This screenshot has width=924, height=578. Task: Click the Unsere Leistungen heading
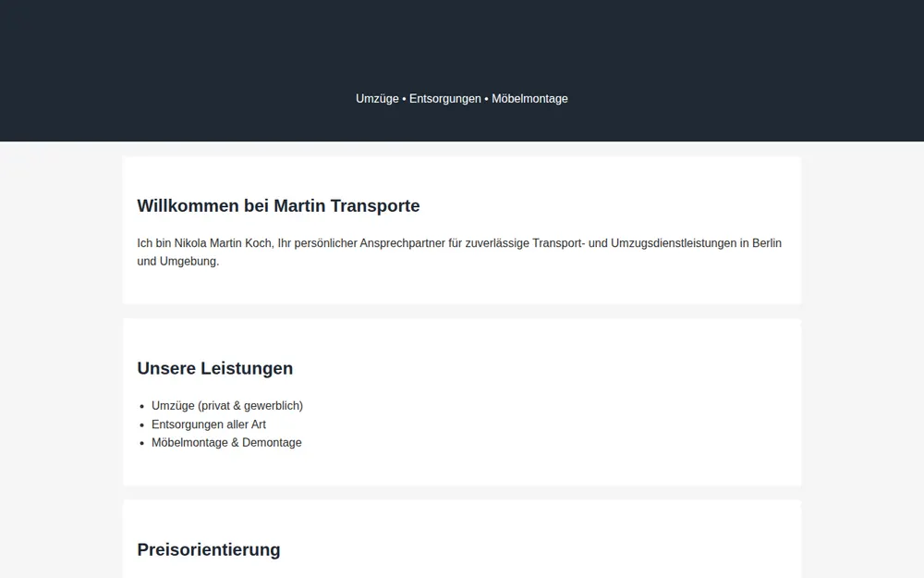point(215,368)
